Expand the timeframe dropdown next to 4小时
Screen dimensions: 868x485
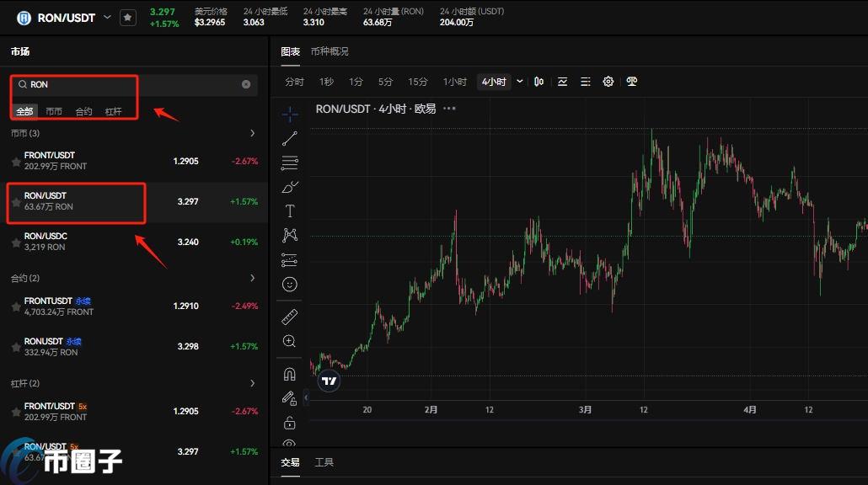(520, 82)
